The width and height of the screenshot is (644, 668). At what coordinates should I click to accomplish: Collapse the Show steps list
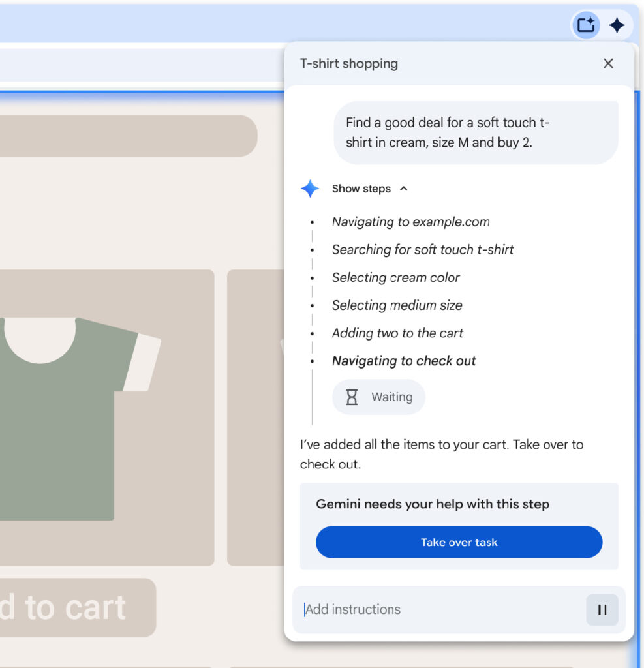pos(403,189)
